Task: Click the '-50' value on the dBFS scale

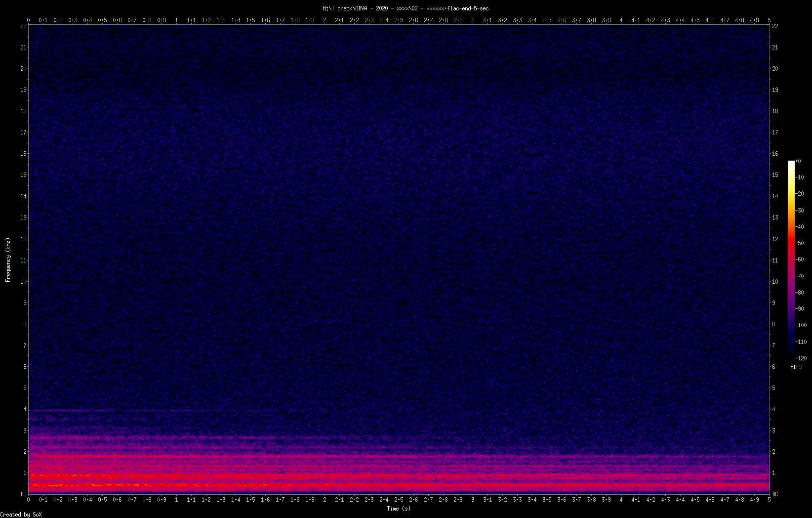Action: pos(800,243)
